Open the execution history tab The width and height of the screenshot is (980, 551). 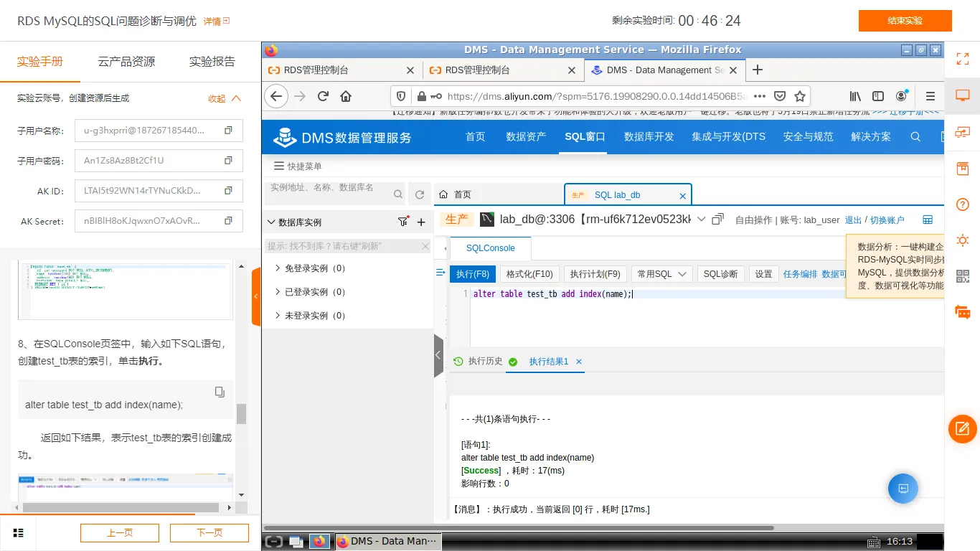pyautogui.click(x=479, y=361)
